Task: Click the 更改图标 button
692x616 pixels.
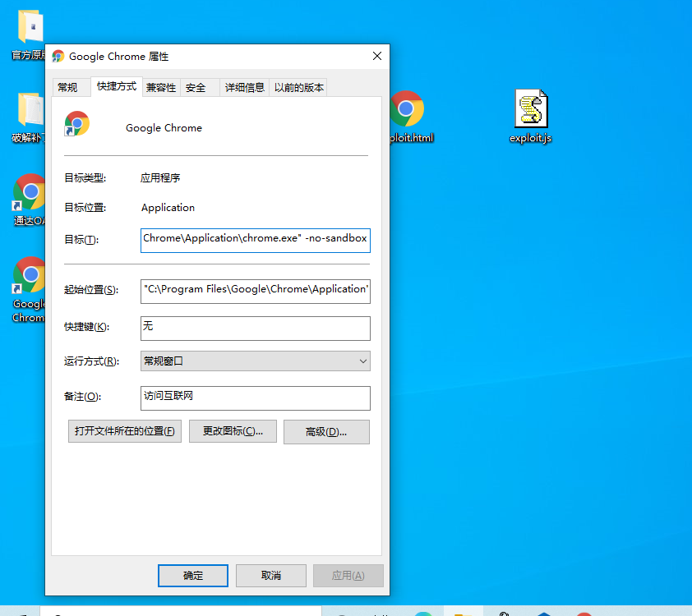Action: (233, 431)
